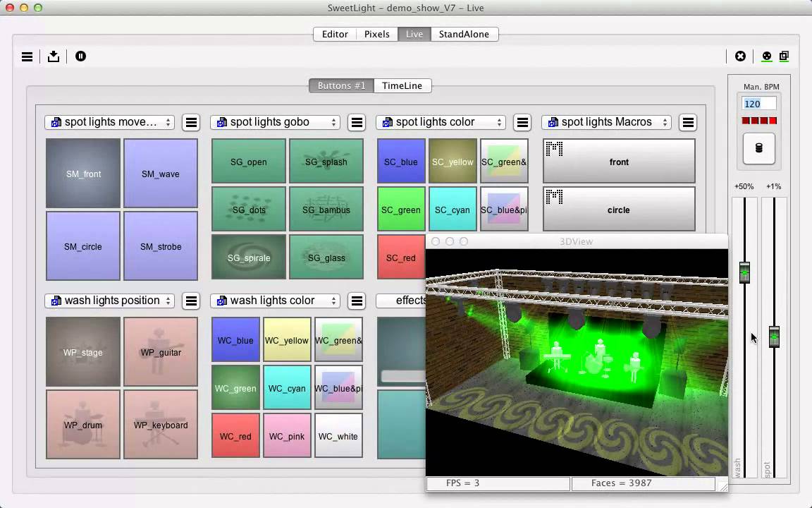Viewport: 812px width, 508px height.
Task: Activate the SG_spirale gobo
Action: [x=249, y=257]
